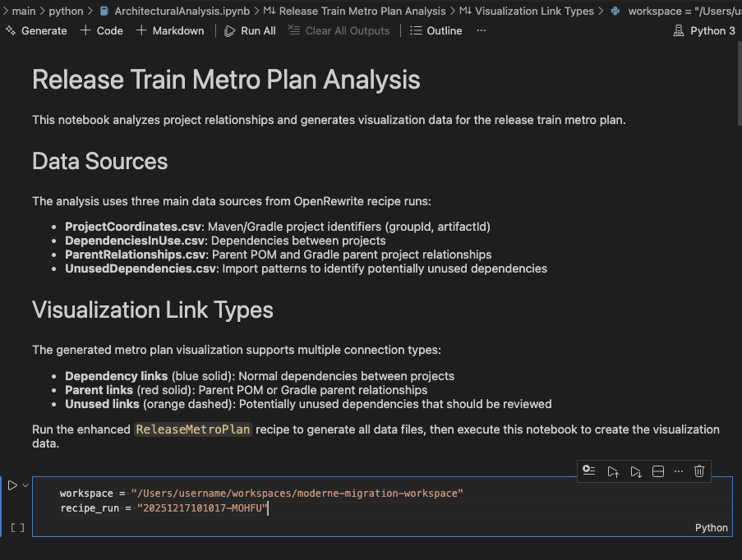Change cell language mode from Python
Screen dimensions: 742x560
[x=711, y=527]
